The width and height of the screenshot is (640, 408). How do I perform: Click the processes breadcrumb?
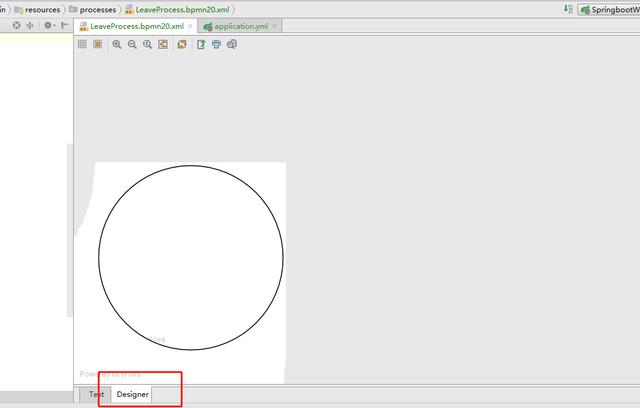pos(93,9)
